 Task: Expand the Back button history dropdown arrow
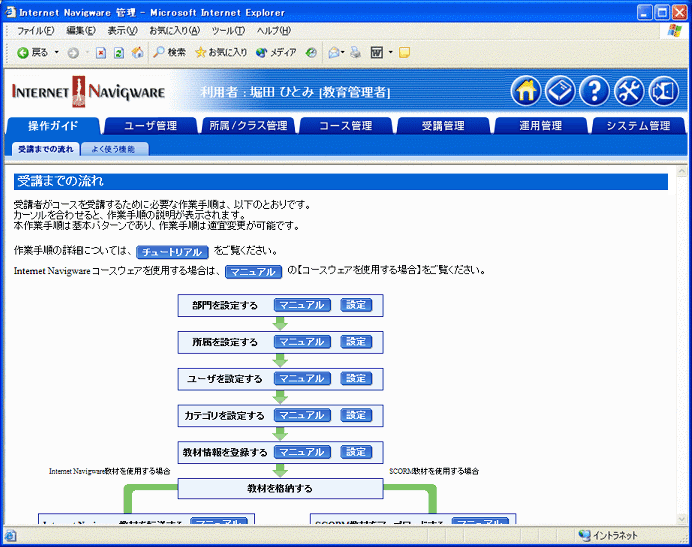56,53
